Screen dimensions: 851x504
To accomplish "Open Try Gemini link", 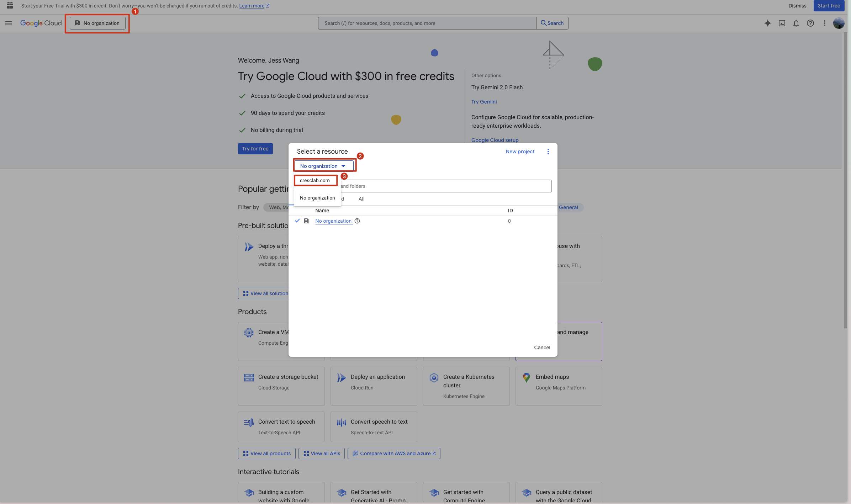I will pyautogui.click(x=484, y=102).
